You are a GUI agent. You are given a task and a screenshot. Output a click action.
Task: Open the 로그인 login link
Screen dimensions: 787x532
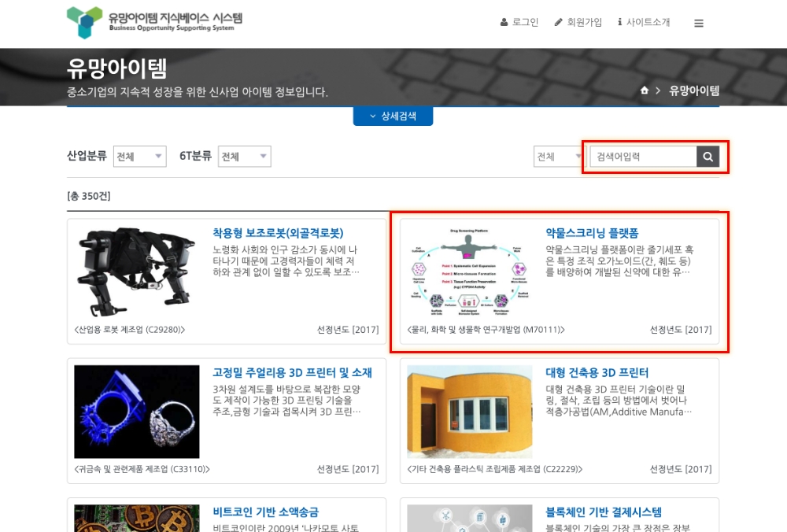click(519, 22)
